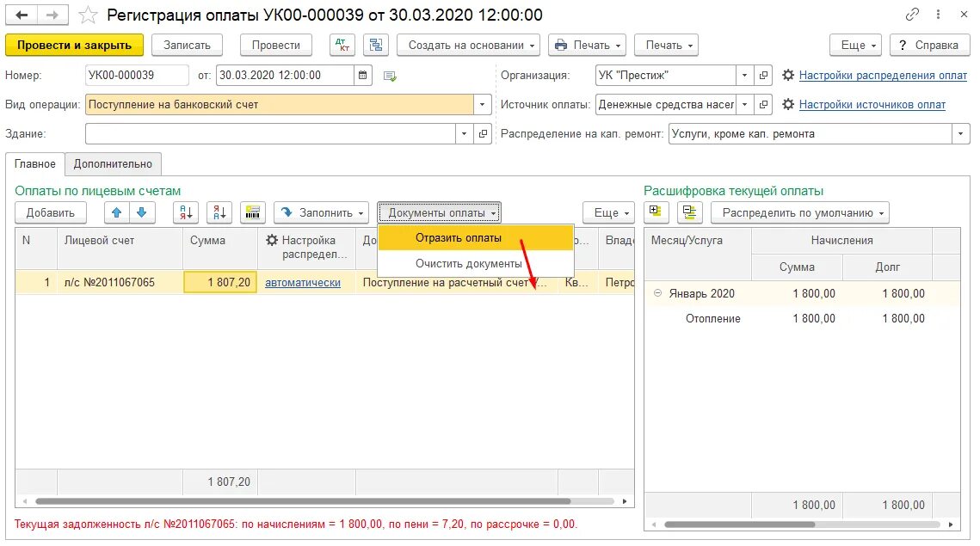Click payments table horizontal scrollbar
This screenshot has width=980, height=546.
303,501
